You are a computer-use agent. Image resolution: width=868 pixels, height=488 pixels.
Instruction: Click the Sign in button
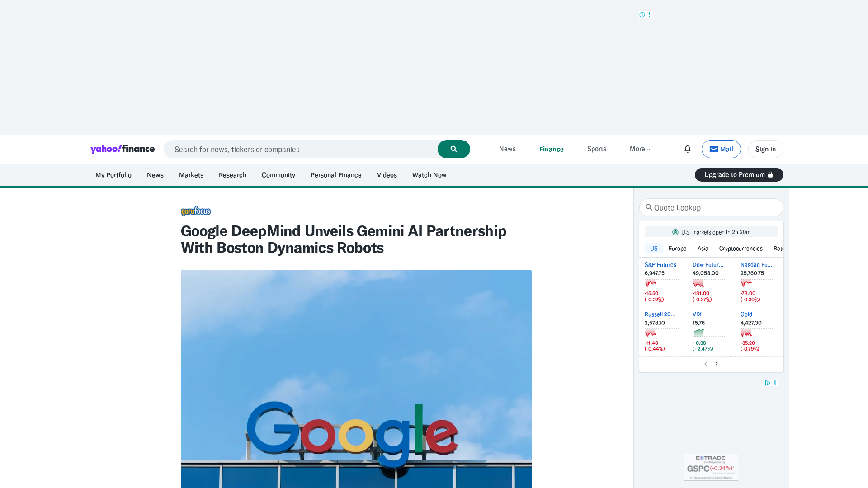pos(765,149)
